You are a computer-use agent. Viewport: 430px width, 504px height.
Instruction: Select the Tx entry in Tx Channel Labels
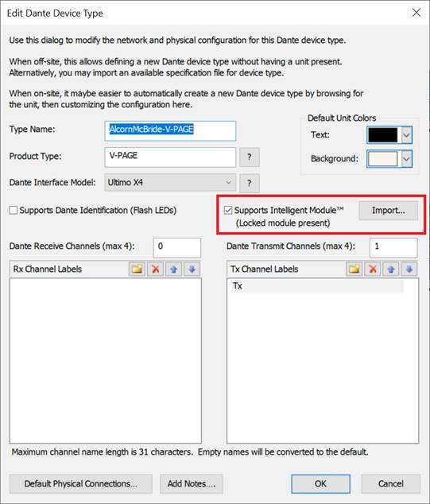point(317,286)
